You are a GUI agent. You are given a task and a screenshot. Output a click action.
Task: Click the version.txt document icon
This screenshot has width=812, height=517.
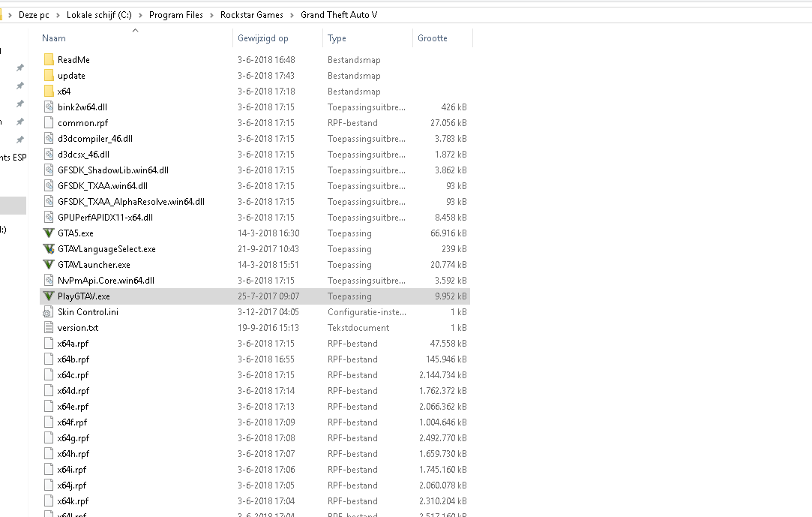coord(49,328)
